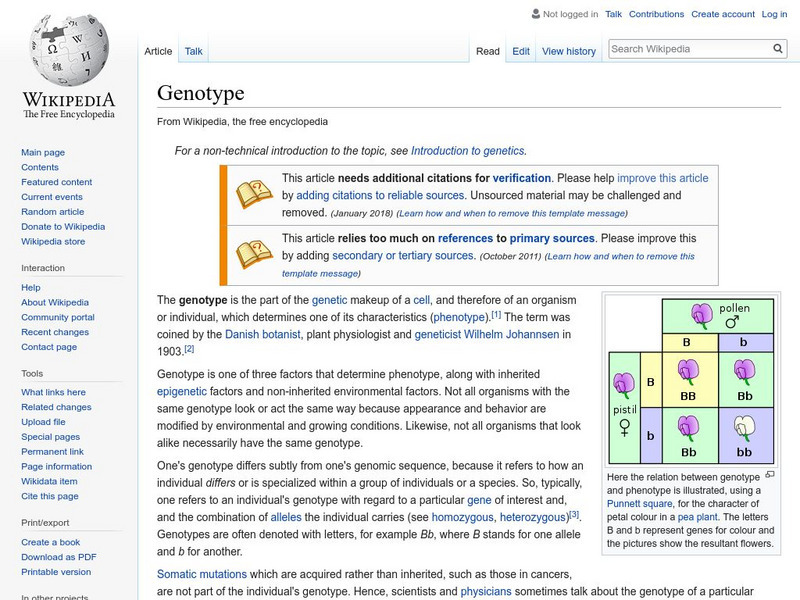The width and height of the screenshot is (800, 600).
Task: Click Wilhelm Johannsen link
Action: click(511, 335)
